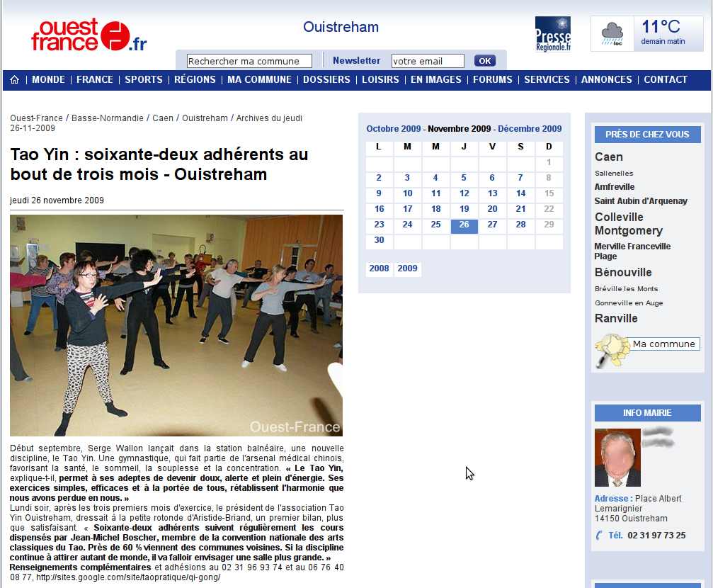This screenshot has height=588, width=713.
Task: Select November 2 in the calendar
Action: pos(379,178)
